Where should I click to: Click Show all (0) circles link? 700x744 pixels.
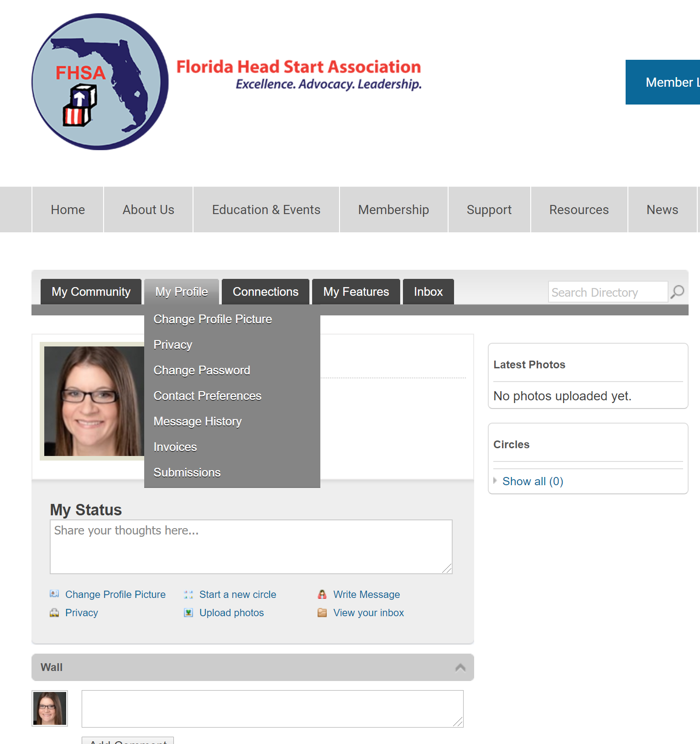(x=533, y=481)
